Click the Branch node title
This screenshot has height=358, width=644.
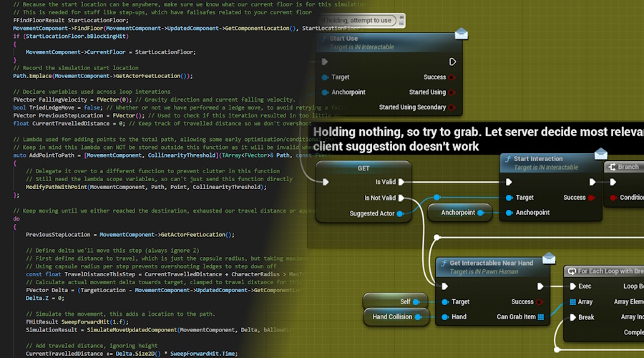[628, 167]
